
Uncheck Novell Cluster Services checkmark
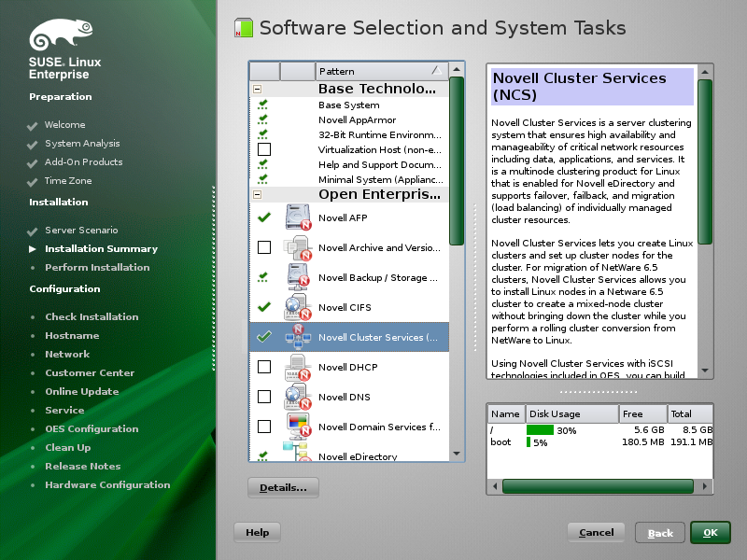(x=264, y=337)
